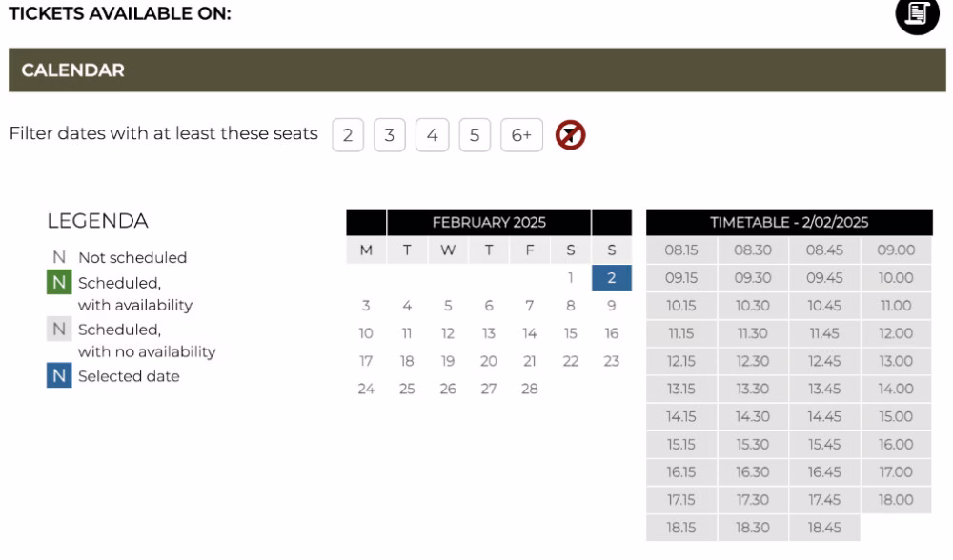Filter dates with at least 3 seats
953x560 pixels.
390,135
